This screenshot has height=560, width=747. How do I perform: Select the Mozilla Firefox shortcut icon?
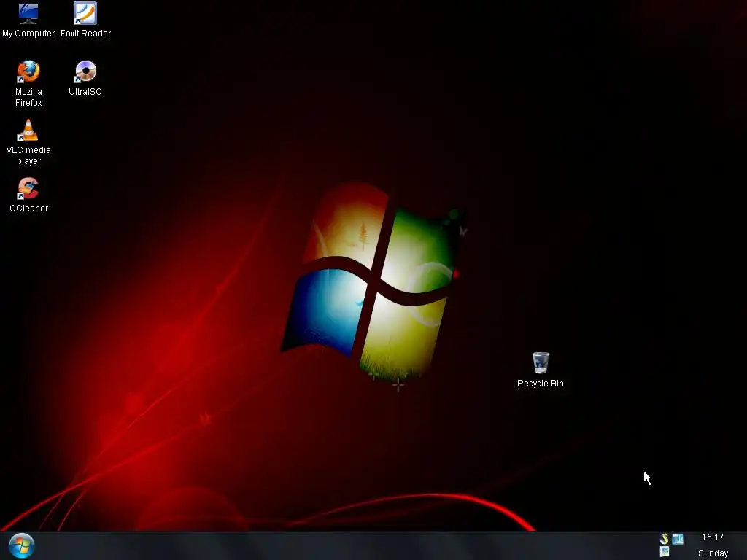(x=28, y=71)
